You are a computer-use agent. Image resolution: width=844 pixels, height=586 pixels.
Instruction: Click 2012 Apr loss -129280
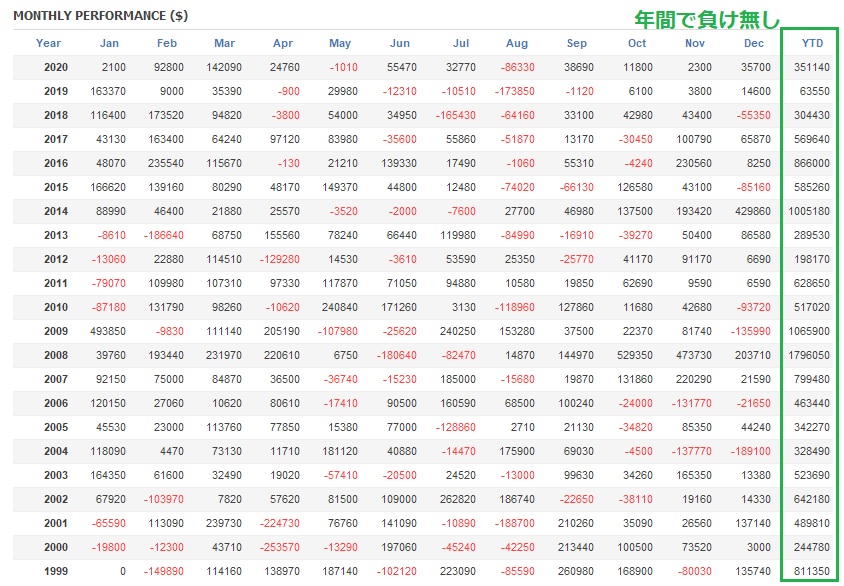(279, 259)
